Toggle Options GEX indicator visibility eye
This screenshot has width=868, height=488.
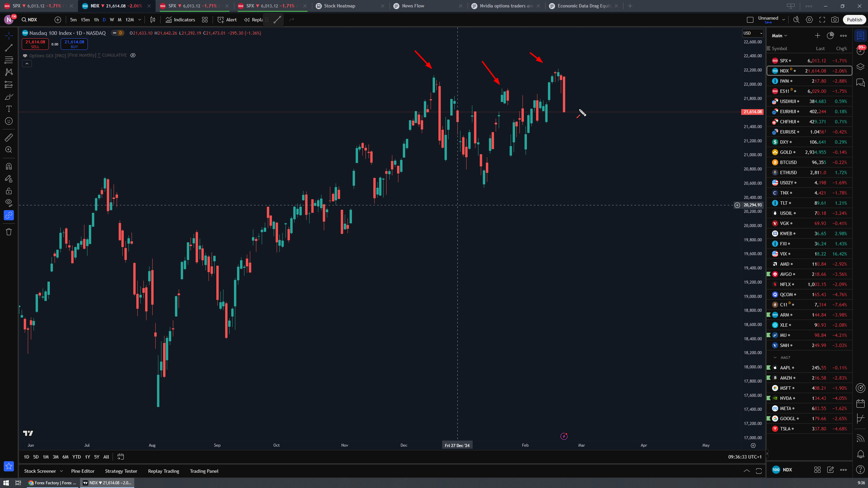133,55
